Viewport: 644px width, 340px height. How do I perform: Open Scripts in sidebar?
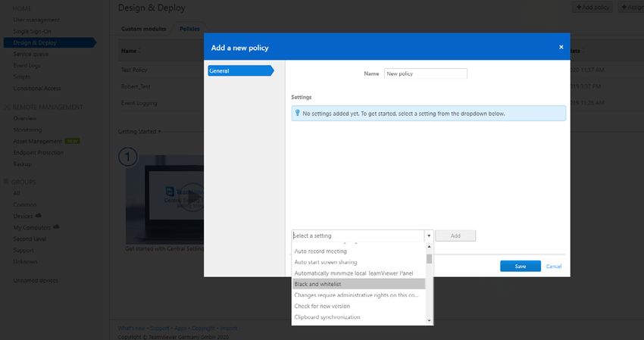[22, 76]
